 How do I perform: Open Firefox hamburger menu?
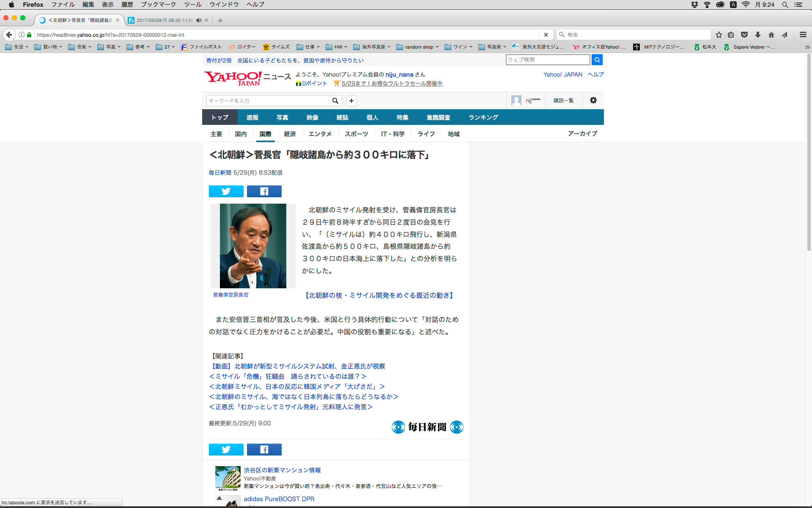pos(803,35)
